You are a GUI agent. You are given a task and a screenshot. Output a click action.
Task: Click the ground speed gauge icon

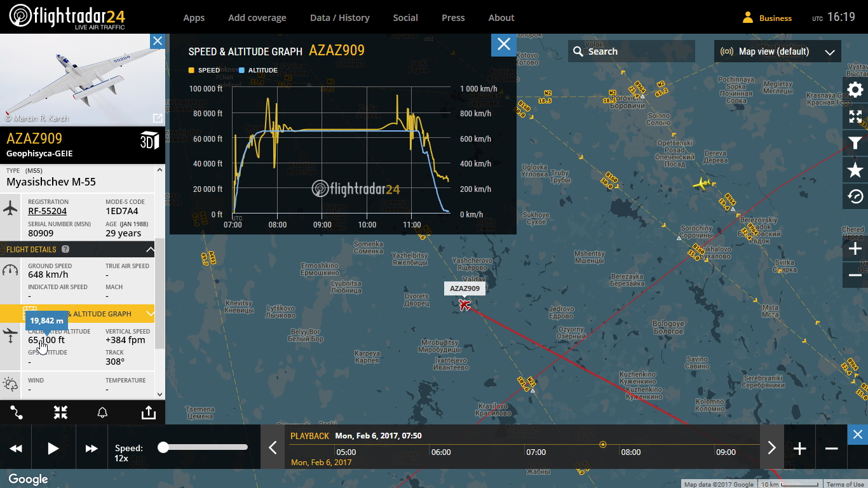point(10,270)
